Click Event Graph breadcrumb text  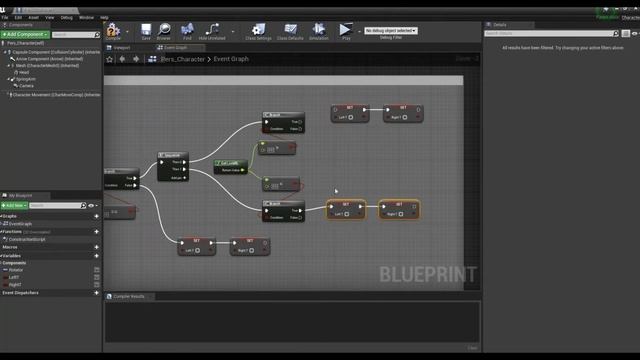[x=231, y=59]
